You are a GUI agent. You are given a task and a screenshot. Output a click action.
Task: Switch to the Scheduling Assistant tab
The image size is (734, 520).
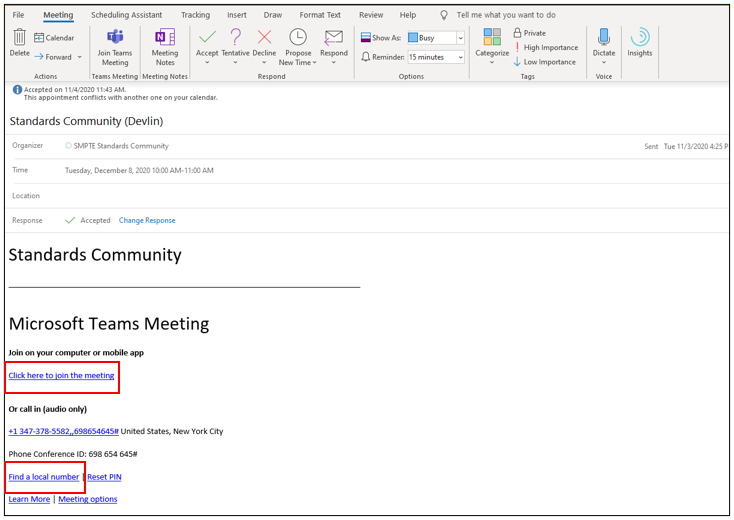coord(126,15)
